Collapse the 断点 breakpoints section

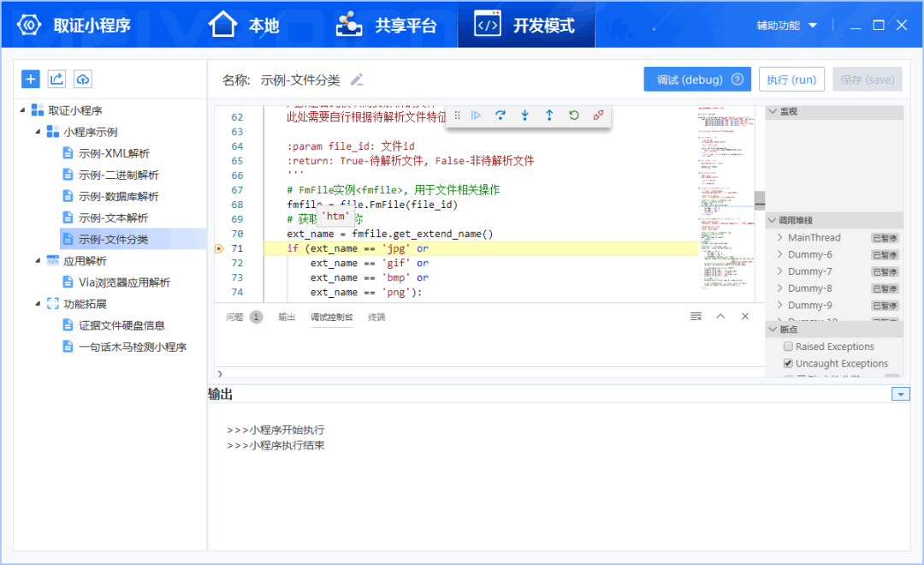(773, 330)
